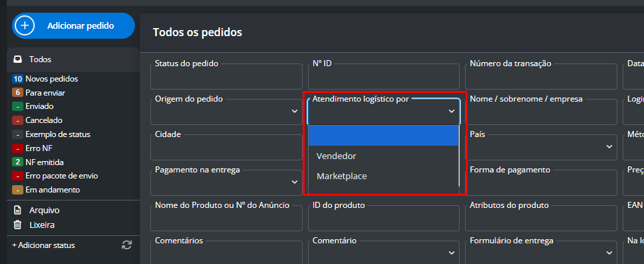Click the dropdown list's vertical scrollbar

pos(459,156)
